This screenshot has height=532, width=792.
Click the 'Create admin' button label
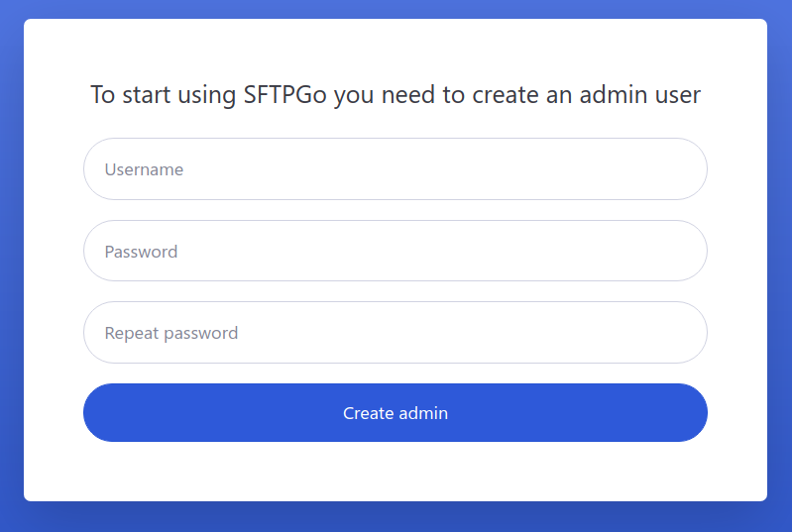click(x=396, y=413)
